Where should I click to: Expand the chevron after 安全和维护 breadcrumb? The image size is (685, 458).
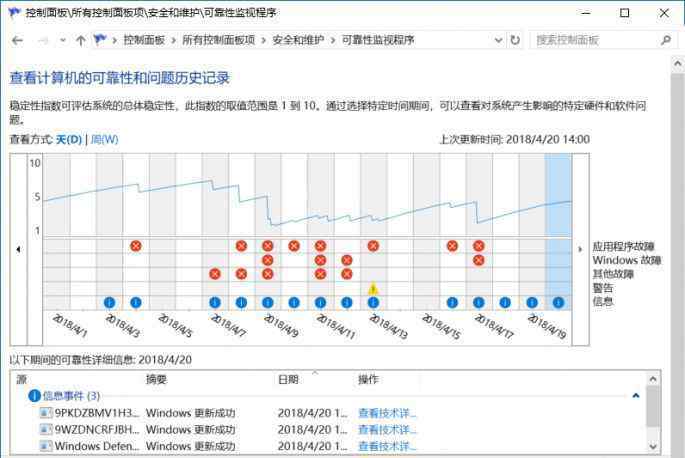[333, 41]
